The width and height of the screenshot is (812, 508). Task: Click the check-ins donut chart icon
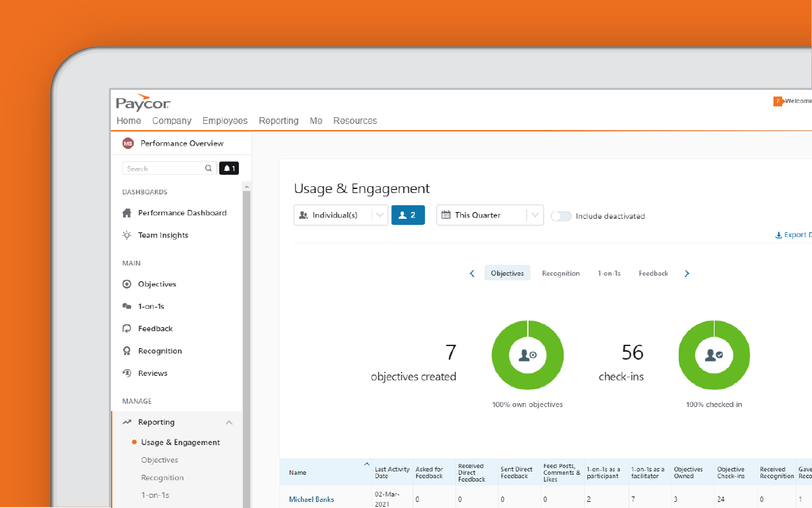(715, 355)
